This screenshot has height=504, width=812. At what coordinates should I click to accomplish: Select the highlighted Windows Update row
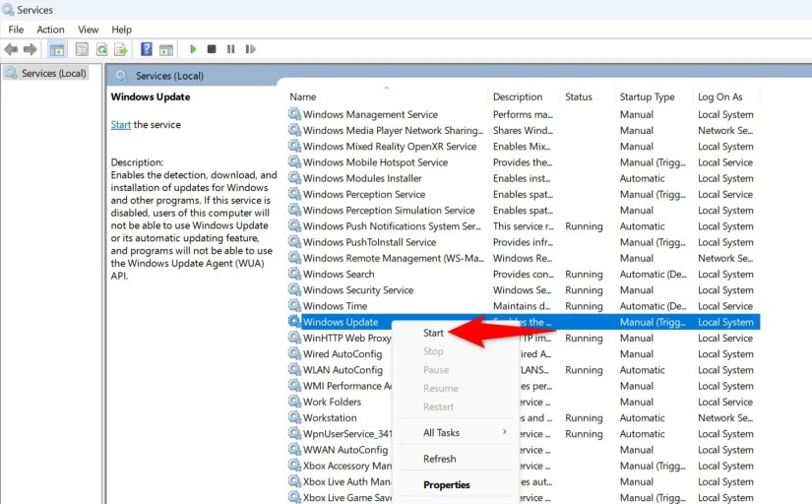524,322
